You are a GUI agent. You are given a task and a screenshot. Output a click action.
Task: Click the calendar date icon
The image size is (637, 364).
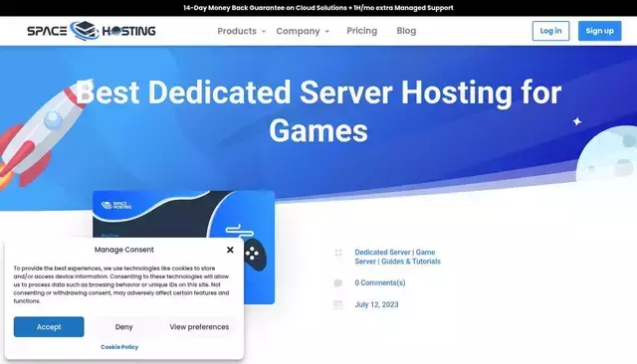(x=338, y=304)
